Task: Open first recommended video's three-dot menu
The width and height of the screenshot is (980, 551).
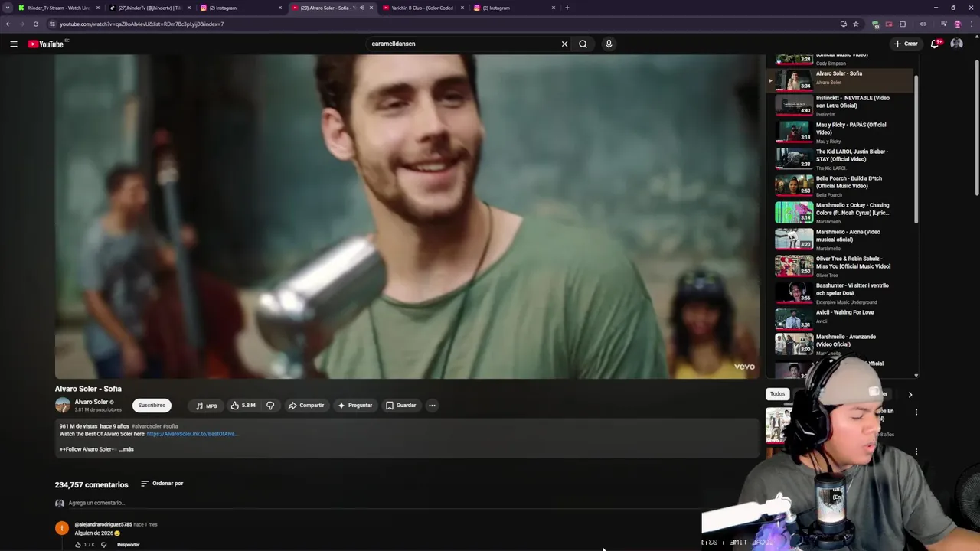Action: tap(916, 412)
